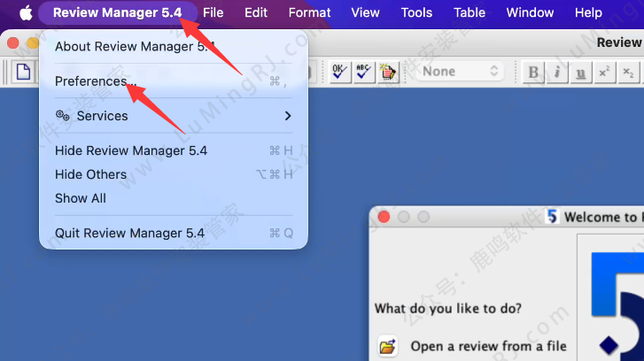Select Hide Others menu entry
The image size is (644, 361).
[x=90, y=174]
